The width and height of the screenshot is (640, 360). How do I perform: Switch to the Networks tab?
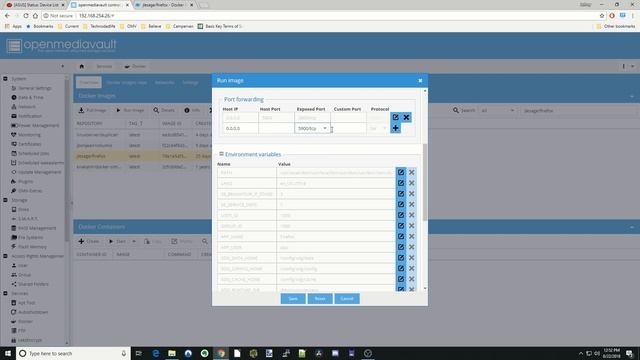click(164, 82)
